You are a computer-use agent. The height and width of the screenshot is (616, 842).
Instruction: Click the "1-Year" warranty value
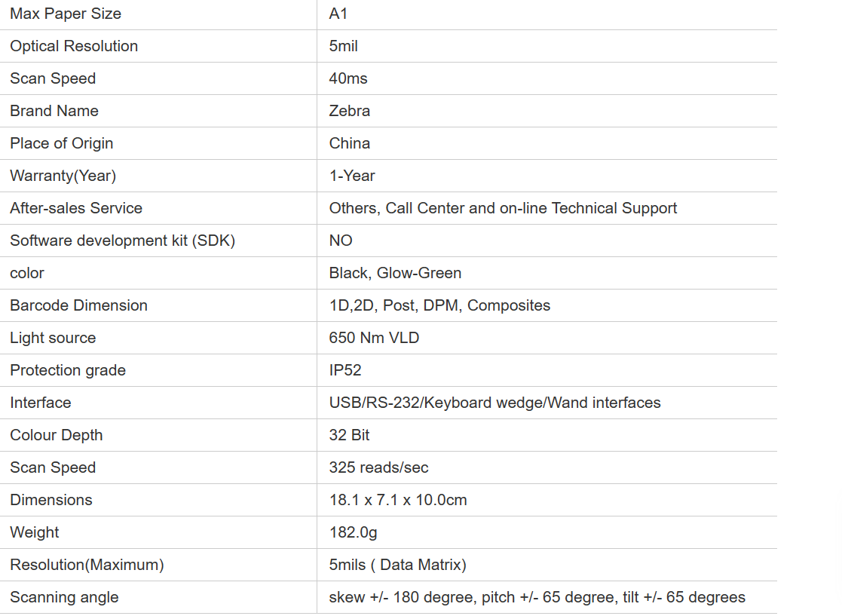point(352,176)
